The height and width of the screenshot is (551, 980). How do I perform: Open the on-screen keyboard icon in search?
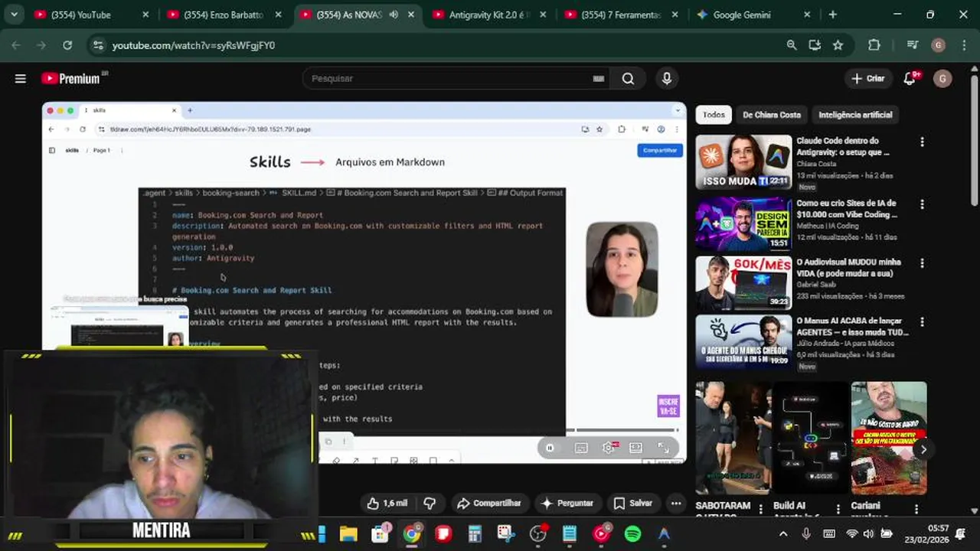599,79
